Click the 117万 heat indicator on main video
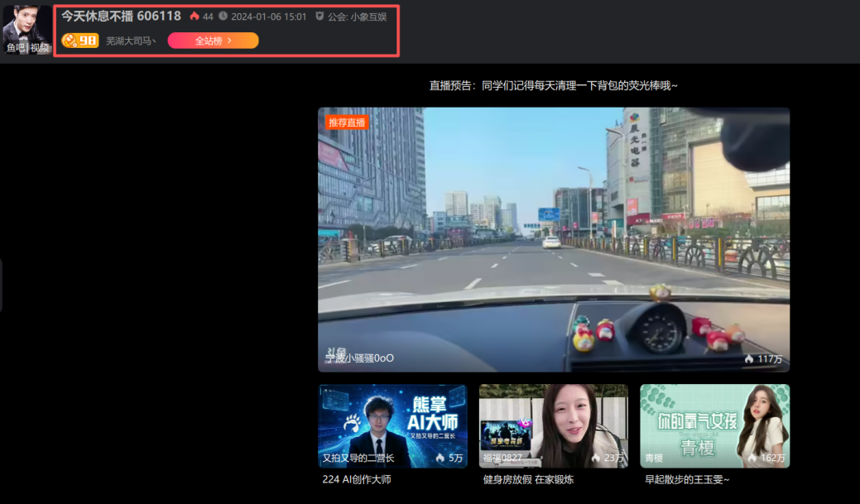 [x=763, y=359]
